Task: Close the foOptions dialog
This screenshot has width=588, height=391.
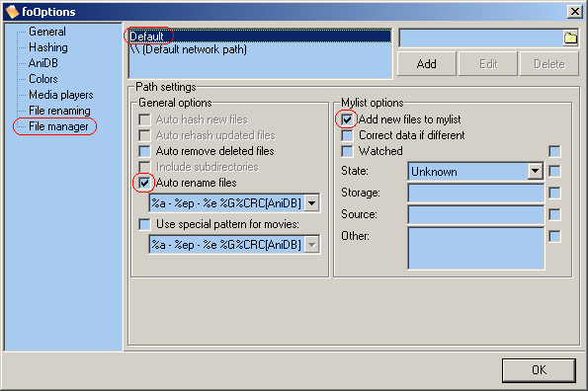Action: click(x=575, y=12)
